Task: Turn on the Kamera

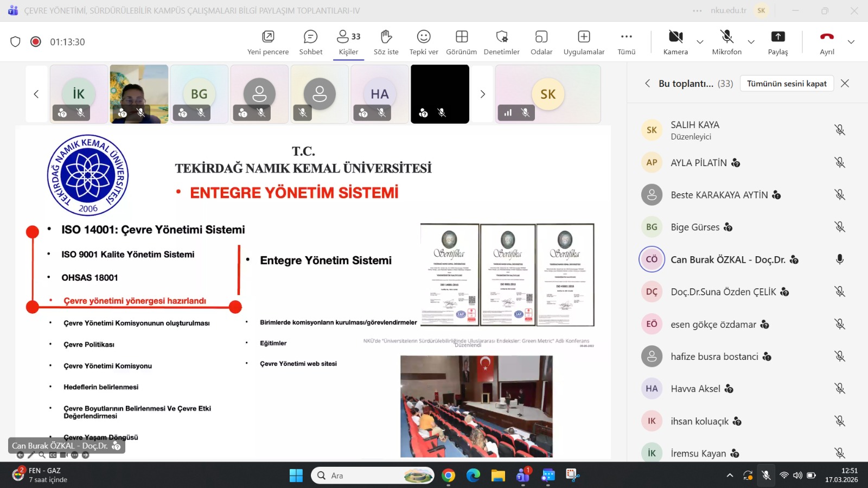Action: click(x=675, y=42)
